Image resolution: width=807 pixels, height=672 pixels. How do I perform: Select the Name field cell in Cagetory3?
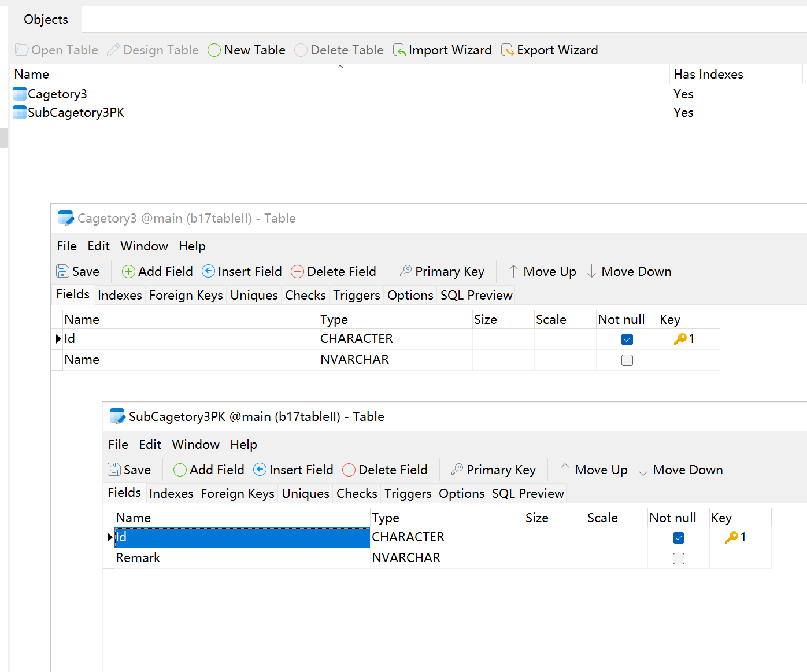191,360
